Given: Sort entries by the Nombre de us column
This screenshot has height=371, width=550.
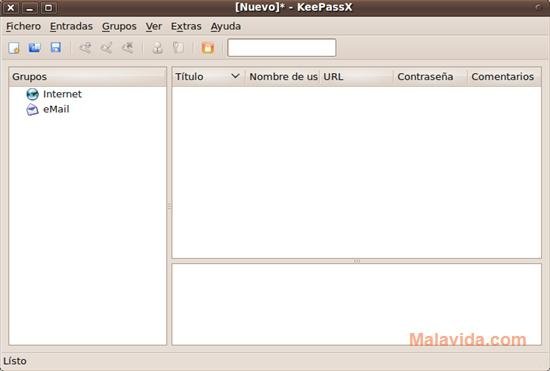Looking at the screenshot, I should [x=283, y=76].
